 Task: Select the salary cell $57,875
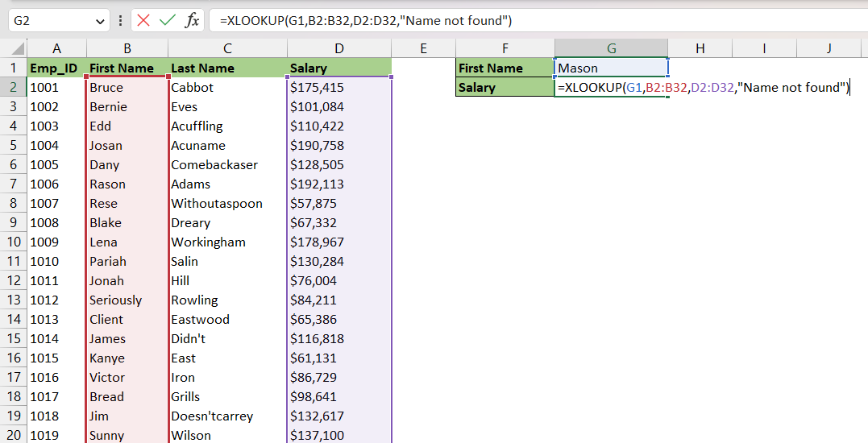tap(339, 204)
